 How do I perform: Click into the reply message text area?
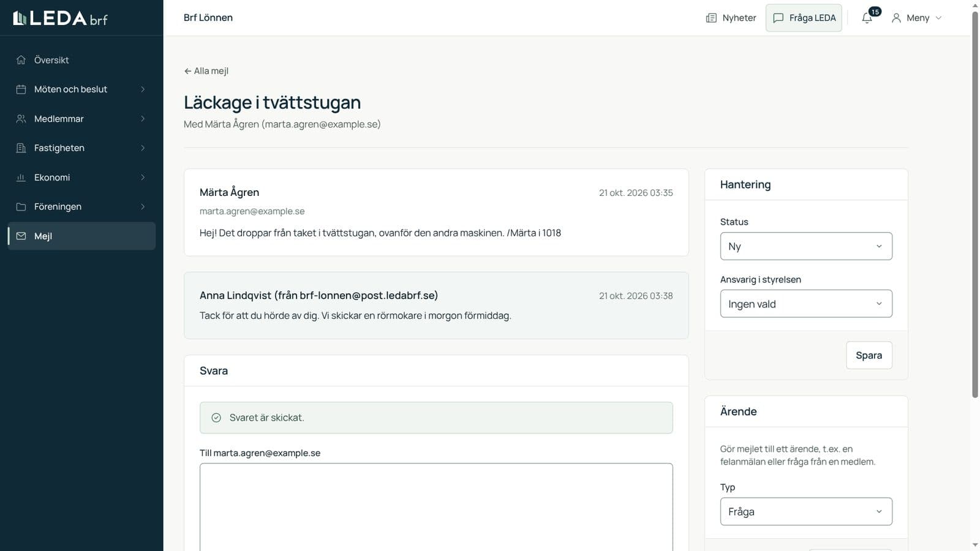click(436, 507)
